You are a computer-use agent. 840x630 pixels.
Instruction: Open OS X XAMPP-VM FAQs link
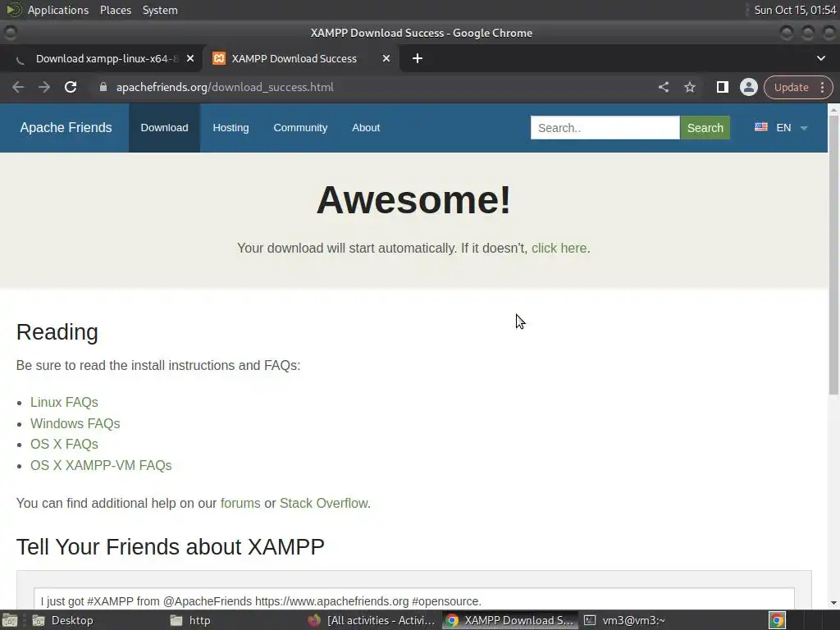click(101, 466)
